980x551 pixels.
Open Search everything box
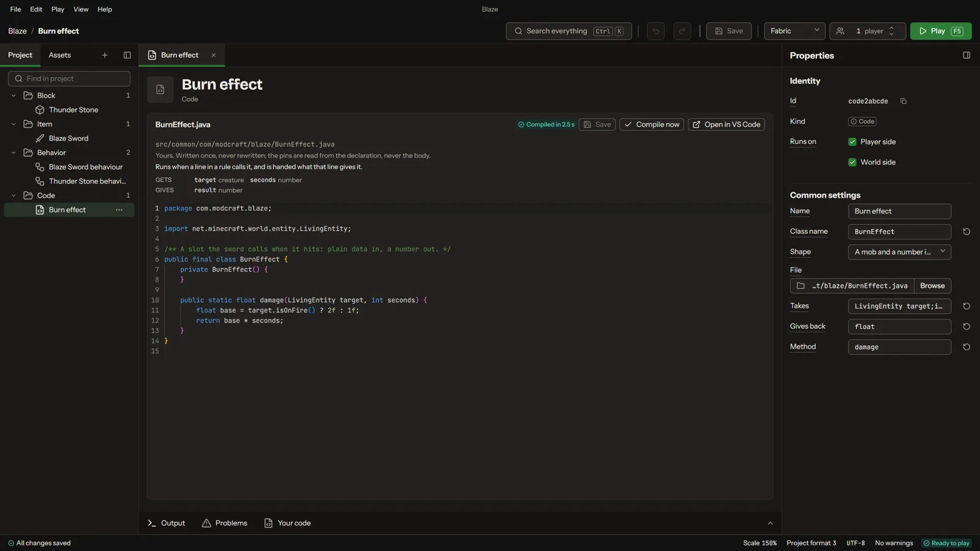pyautogui.click(x=568, y=31)
